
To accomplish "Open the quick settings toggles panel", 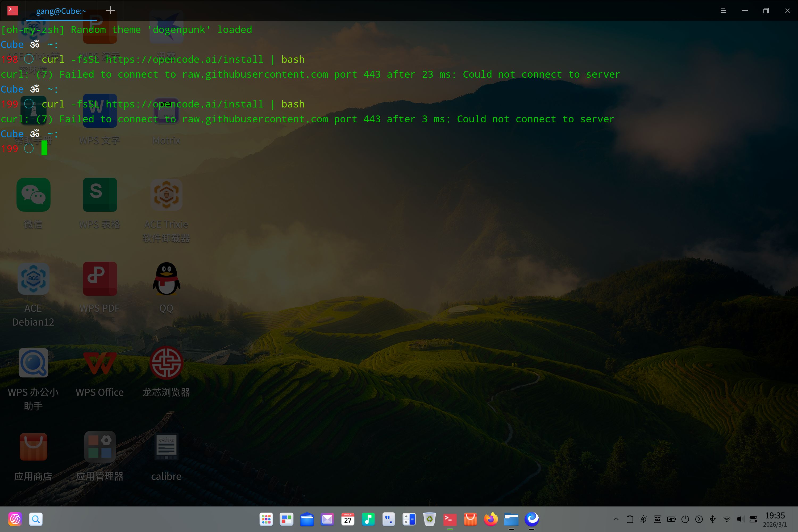I will (x=753, y=519).
